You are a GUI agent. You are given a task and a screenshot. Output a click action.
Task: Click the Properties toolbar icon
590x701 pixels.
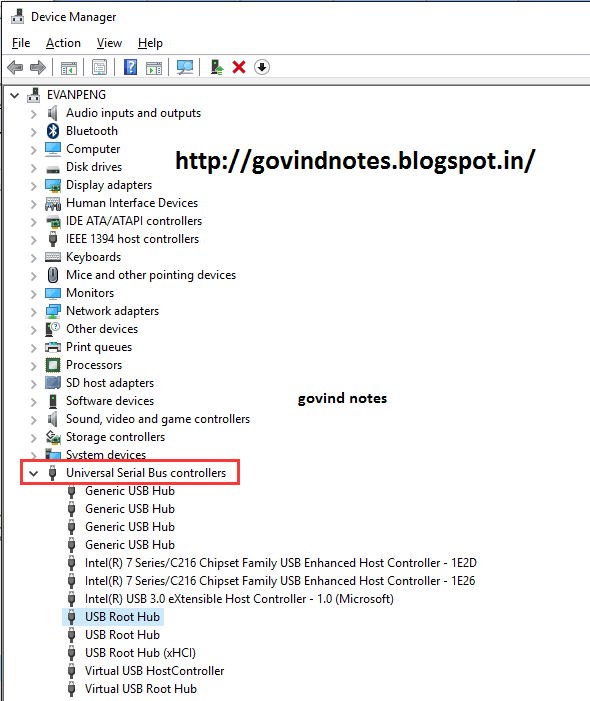(x=99, y=68)
